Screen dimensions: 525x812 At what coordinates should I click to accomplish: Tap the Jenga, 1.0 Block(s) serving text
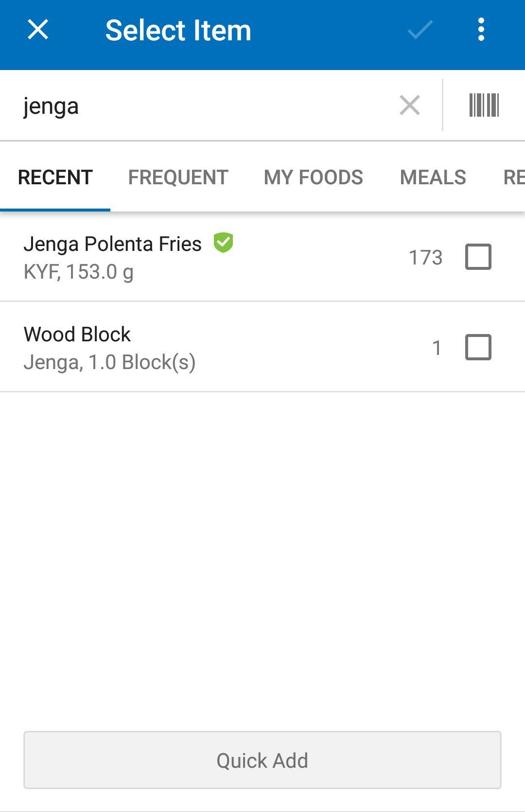tap(110, 363)
